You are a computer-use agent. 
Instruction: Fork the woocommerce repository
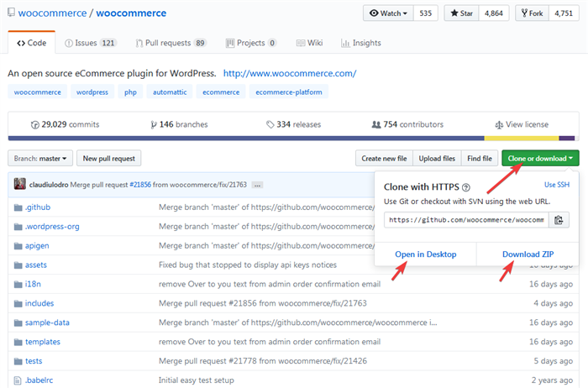click(532, 13)
